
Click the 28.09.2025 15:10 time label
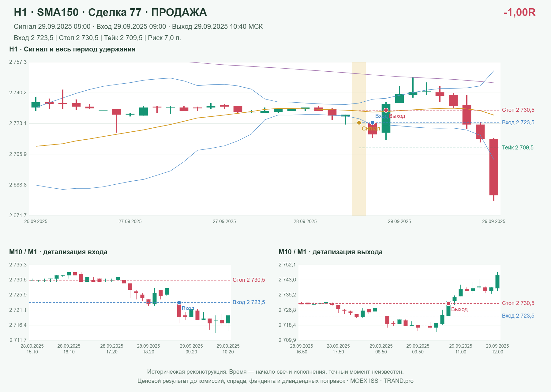coord(32,349)
